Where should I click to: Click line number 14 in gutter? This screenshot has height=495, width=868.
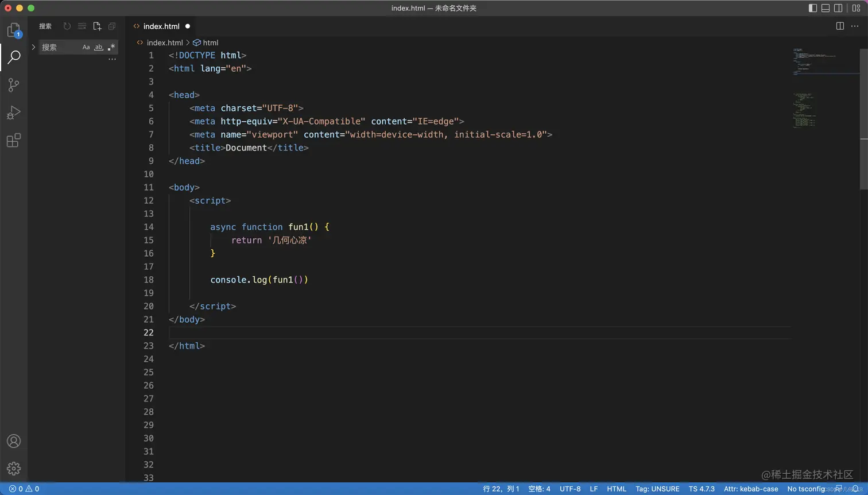[x=149, y=227]
